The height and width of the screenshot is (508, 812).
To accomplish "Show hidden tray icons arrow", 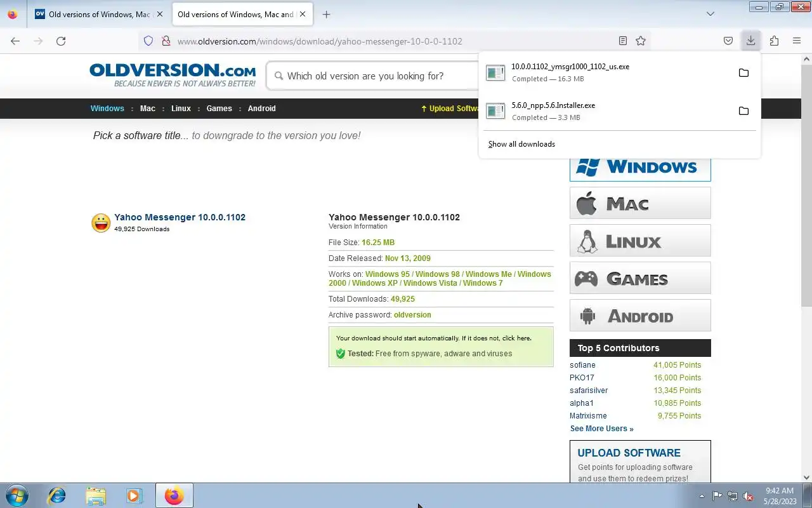I will coord(702,496).
